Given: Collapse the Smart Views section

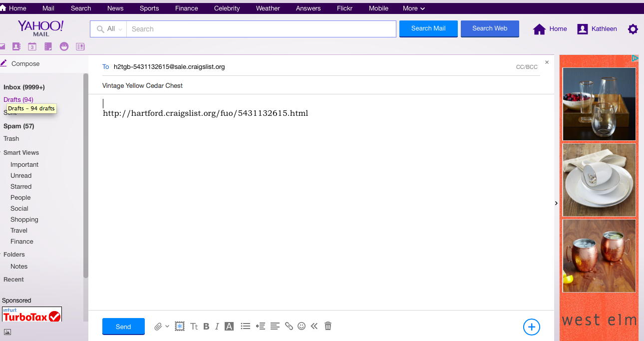Looking at the screenshot, I should tap(21, 152).
